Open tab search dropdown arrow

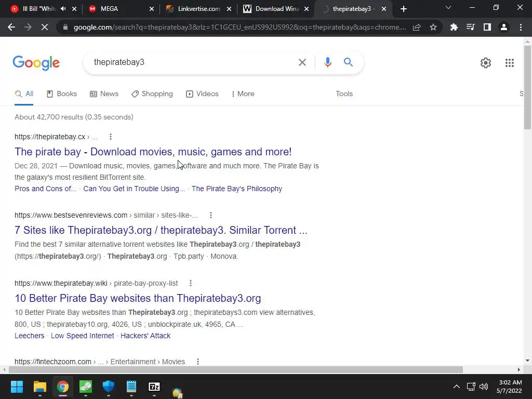pos(448,7)
